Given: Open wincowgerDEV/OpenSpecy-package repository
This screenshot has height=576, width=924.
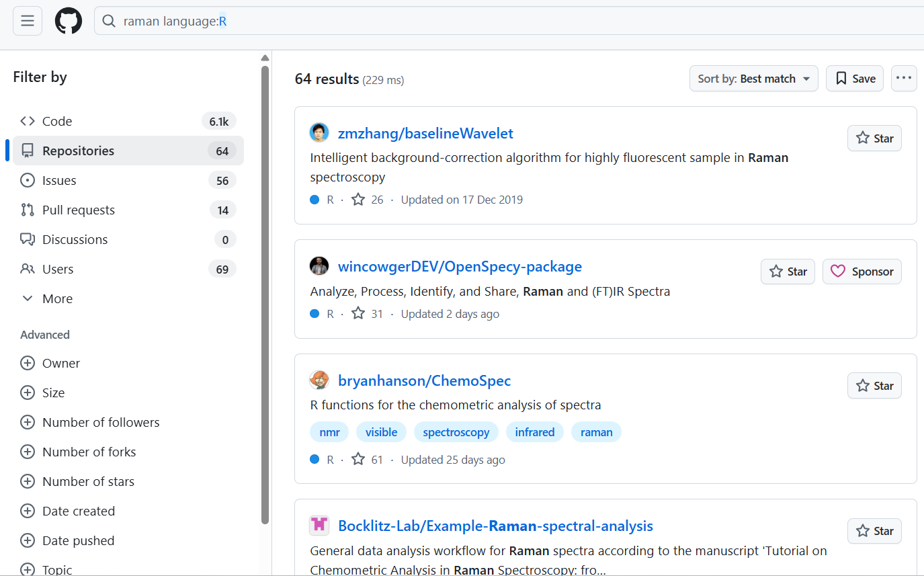Looking at the screenshot, I should (x=460, y=266).
